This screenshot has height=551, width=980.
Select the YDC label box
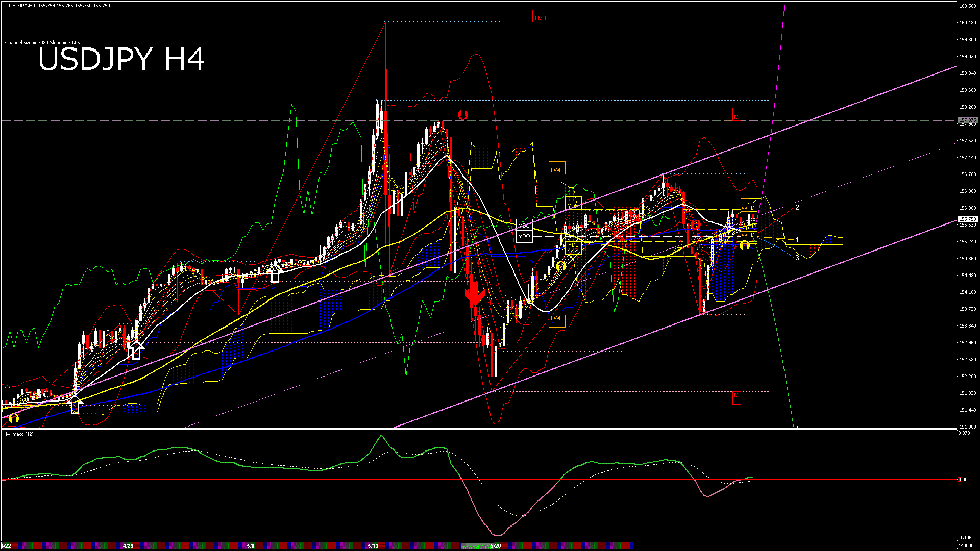tap(524, 226)
